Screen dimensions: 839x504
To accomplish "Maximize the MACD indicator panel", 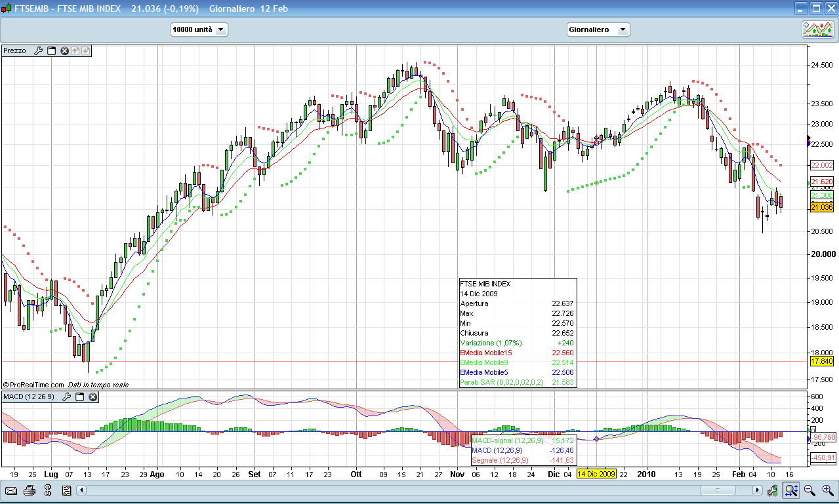I will [x=79, y=397].
